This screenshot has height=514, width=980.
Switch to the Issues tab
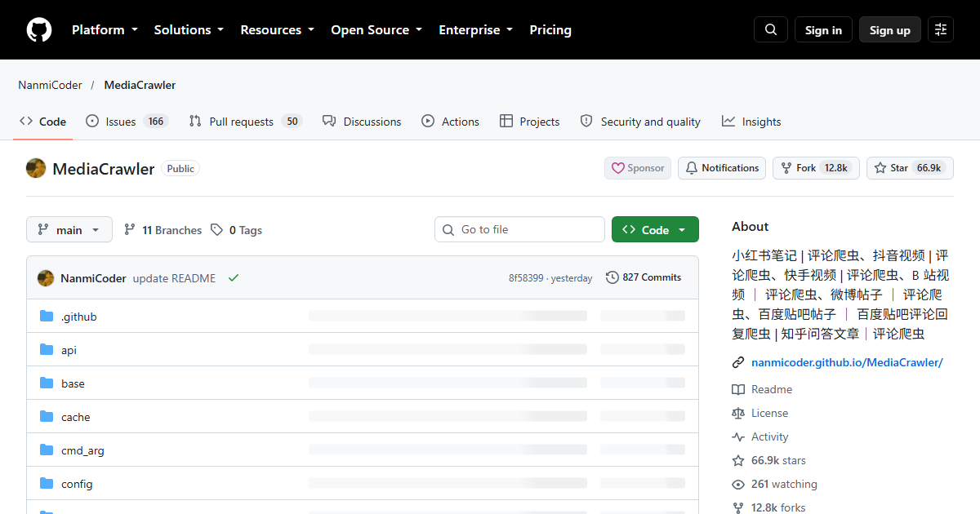coord(127,122)
